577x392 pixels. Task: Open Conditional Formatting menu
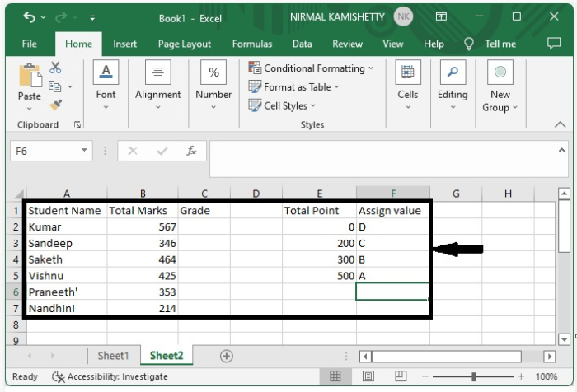(x=311, y=68)
